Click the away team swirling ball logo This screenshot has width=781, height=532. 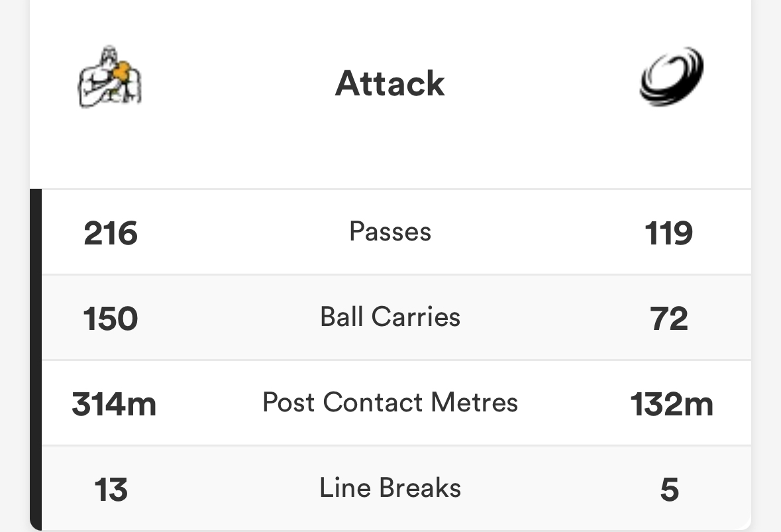pyautogui.click(x=670, y=77)
